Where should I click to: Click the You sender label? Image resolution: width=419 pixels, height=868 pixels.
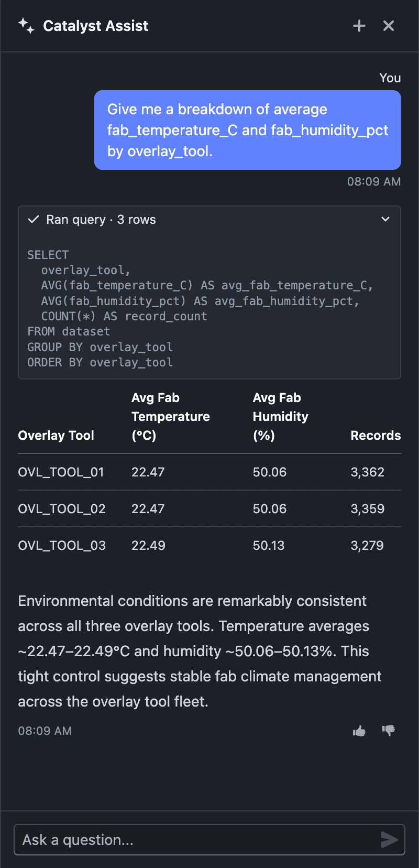click(390, 78)
